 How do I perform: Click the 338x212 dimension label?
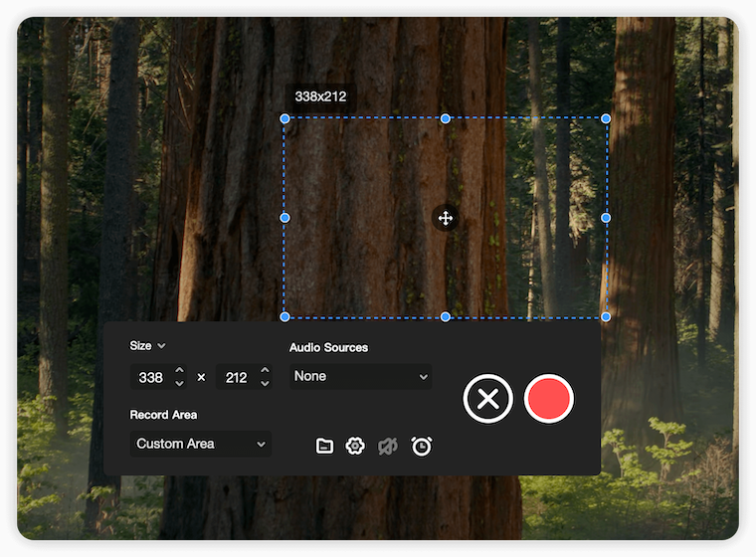319,96
